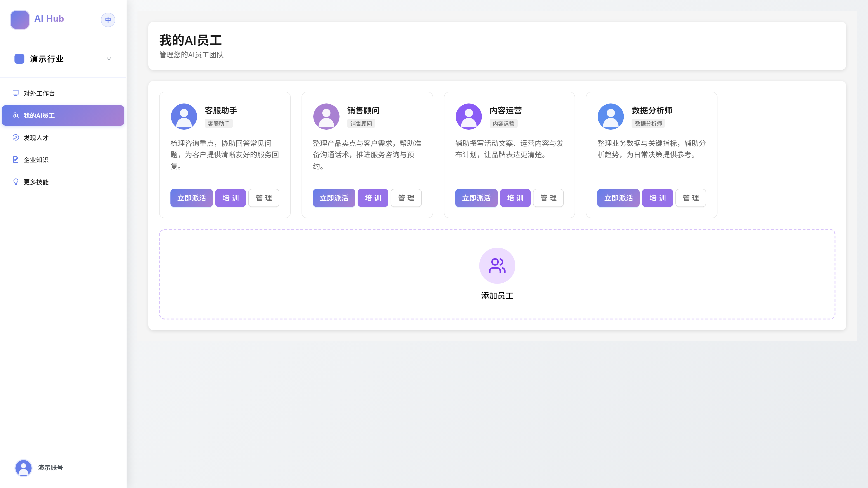
Task: Click the 数据分析师 avatar icon
Action: tap(611, 117)
